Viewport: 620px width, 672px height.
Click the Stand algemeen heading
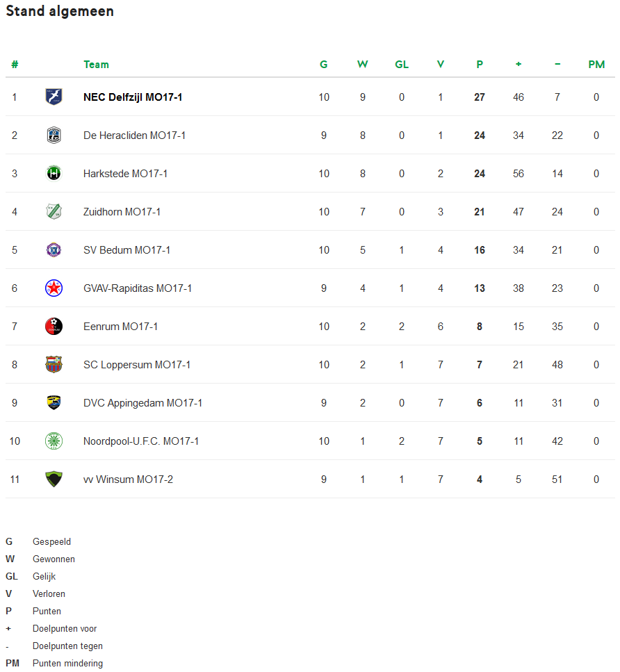[60, 12]
